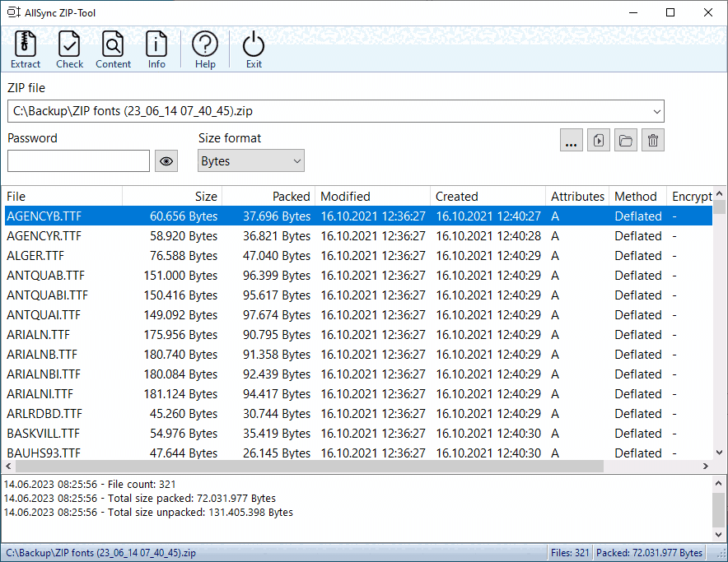Toggle password visibility with eye button

[166, 160]
